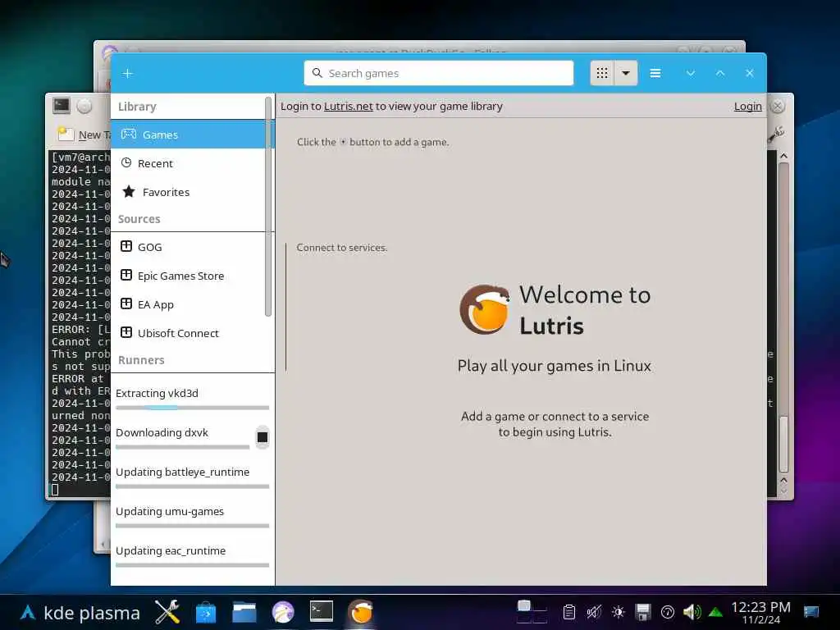Open the brightness tray icon
Image resolution: width=840 pixels, height=630 pixels.
[619, 612]
